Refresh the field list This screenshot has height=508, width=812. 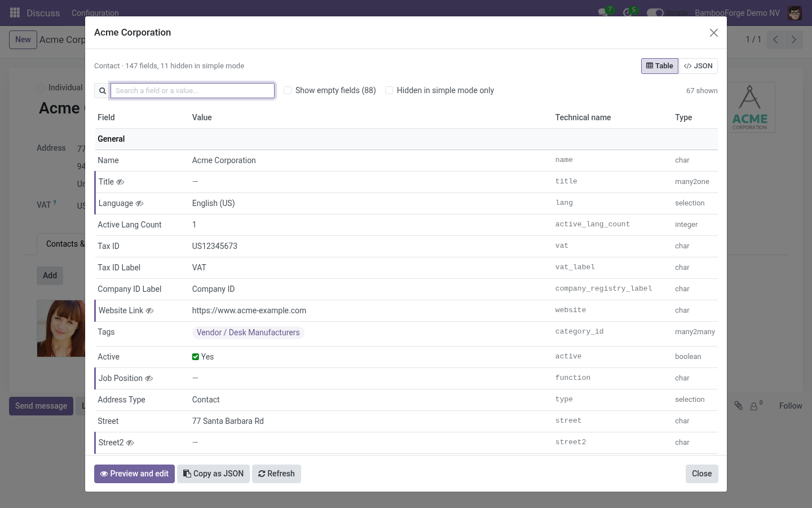click(276, 474)
